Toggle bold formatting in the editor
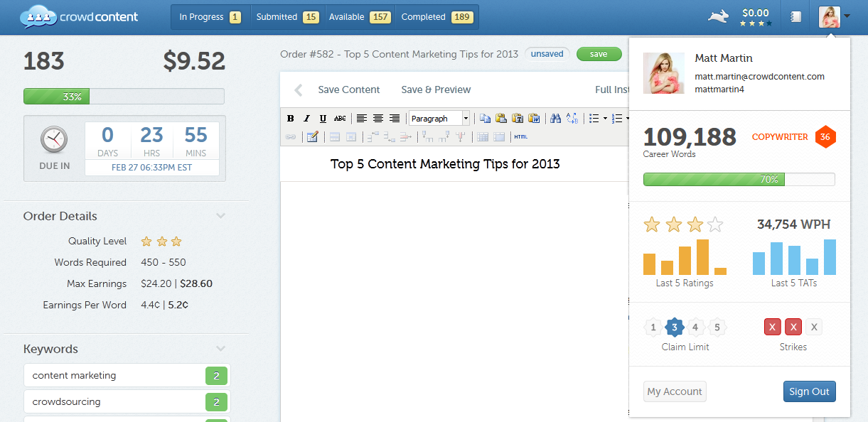 (x=291, y=118)
